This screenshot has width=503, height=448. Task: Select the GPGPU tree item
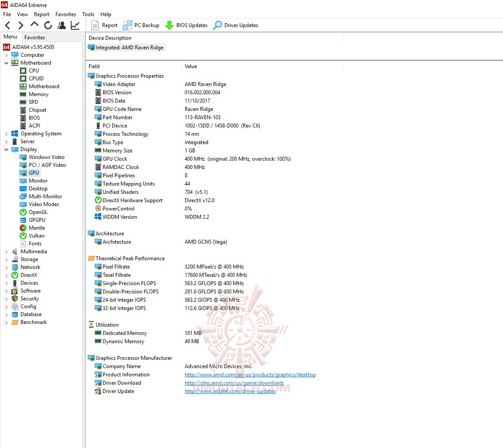pos(33,220)
